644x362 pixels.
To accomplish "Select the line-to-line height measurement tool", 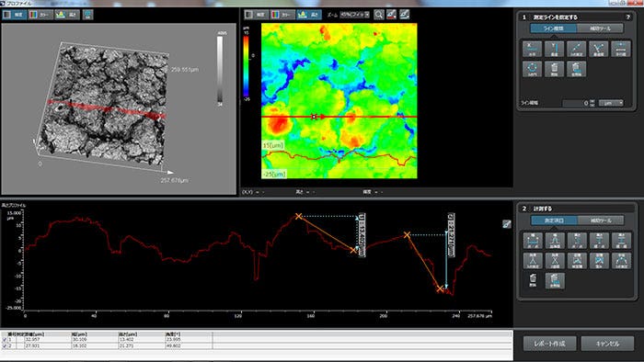I will tap(621, 241).
